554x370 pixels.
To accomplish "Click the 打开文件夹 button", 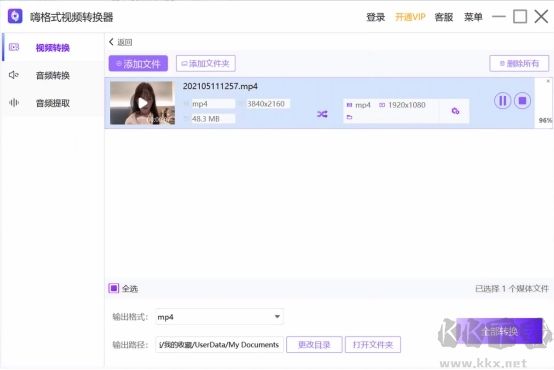I will point(373,345).
